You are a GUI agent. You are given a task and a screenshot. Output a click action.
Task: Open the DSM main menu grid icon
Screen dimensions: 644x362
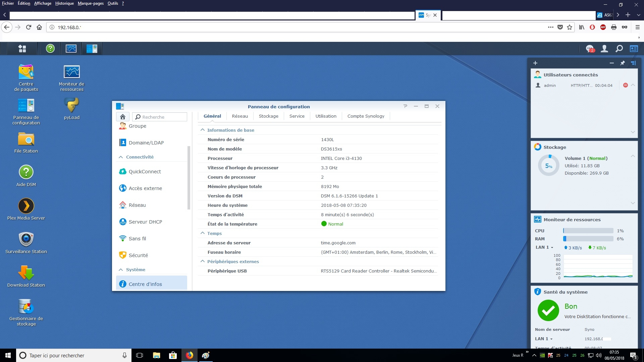click(x=22, y=49)
